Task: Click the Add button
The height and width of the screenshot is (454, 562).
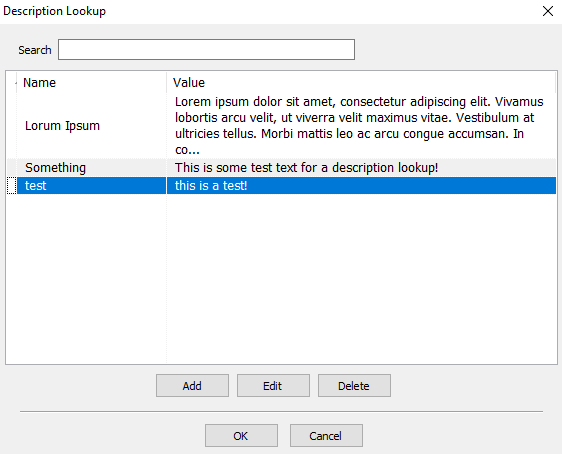Action: (x=192, y=386)
